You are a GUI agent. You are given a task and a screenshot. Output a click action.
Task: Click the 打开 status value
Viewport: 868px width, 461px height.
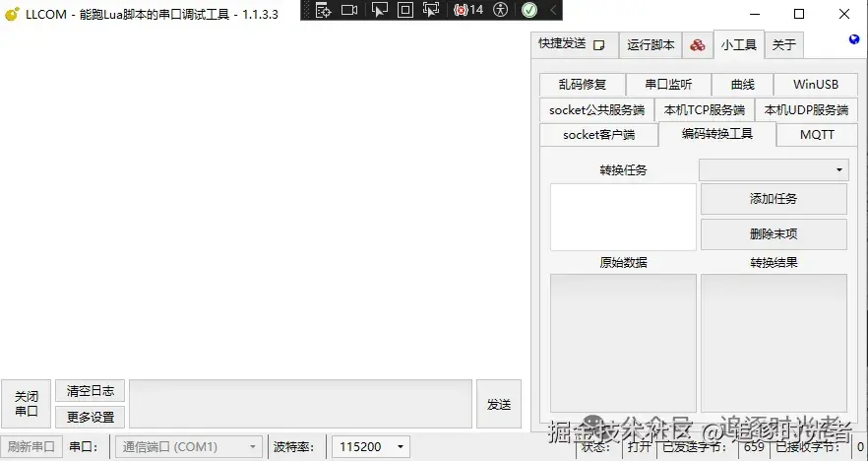click(x=640, y=446)
